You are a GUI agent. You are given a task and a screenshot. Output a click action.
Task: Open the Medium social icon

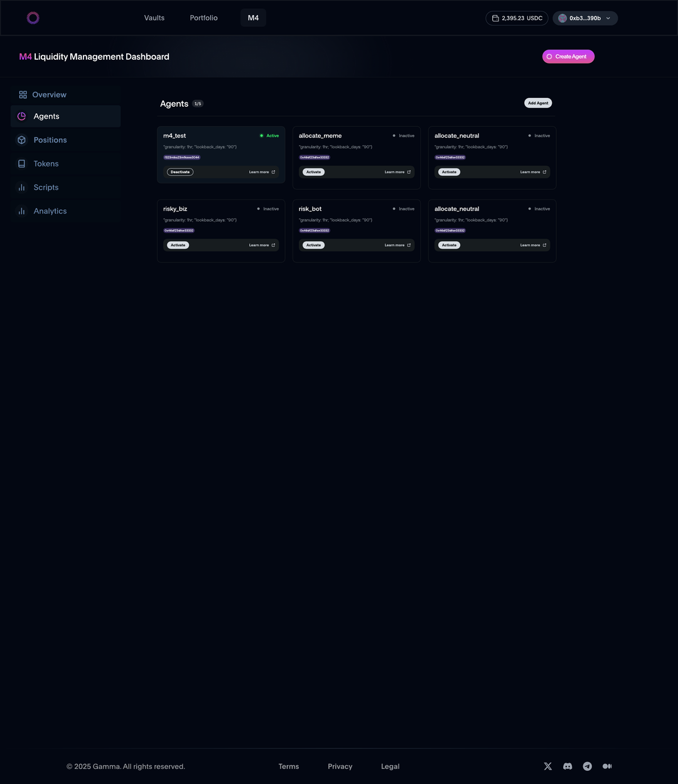607,766
